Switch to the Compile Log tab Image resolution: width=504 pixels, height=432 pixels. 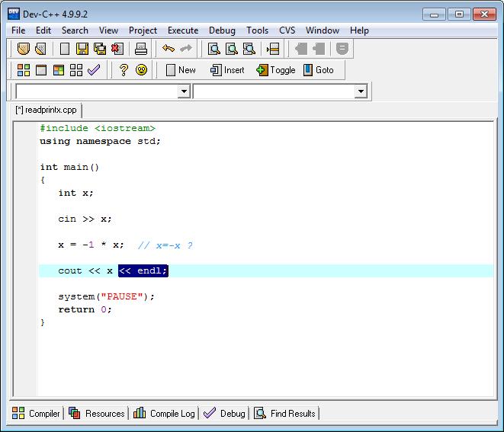click(164, 413)
